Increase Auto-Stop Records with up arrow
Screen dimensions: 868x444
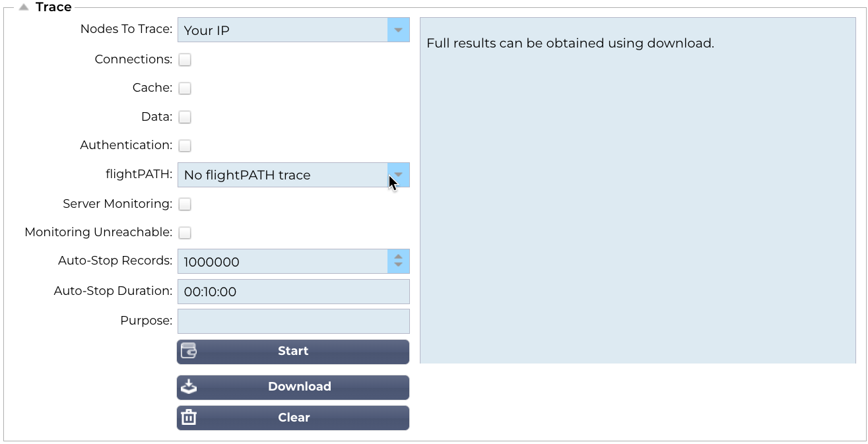pyautogui.click(x=398, y=257)
